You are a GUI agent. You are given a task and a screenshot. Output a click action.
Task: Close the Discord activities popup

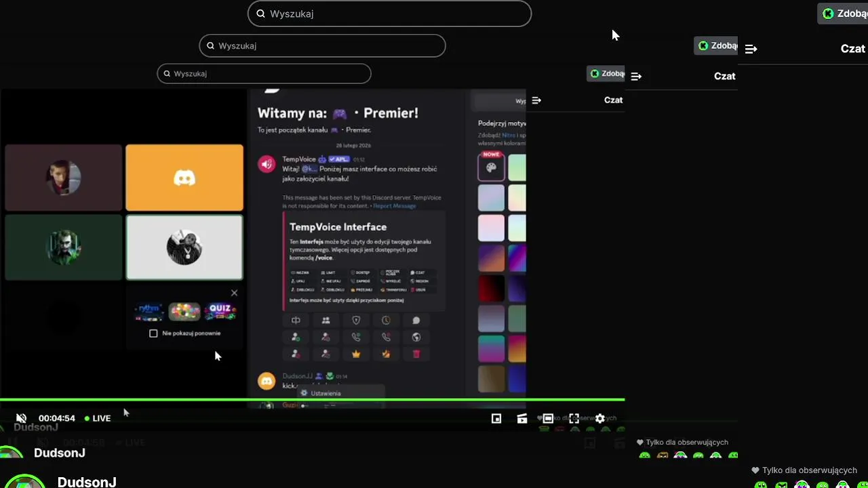point(234,293)
